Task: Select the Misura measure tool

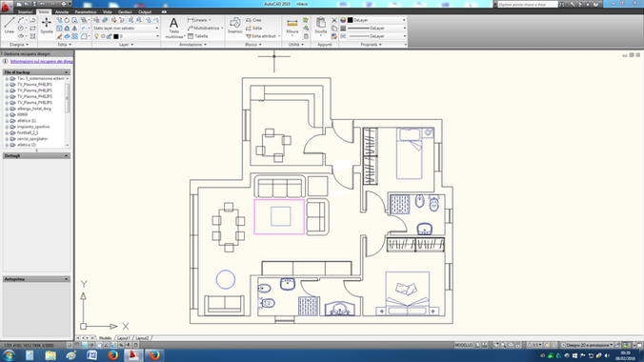Action: click(292, 26)
